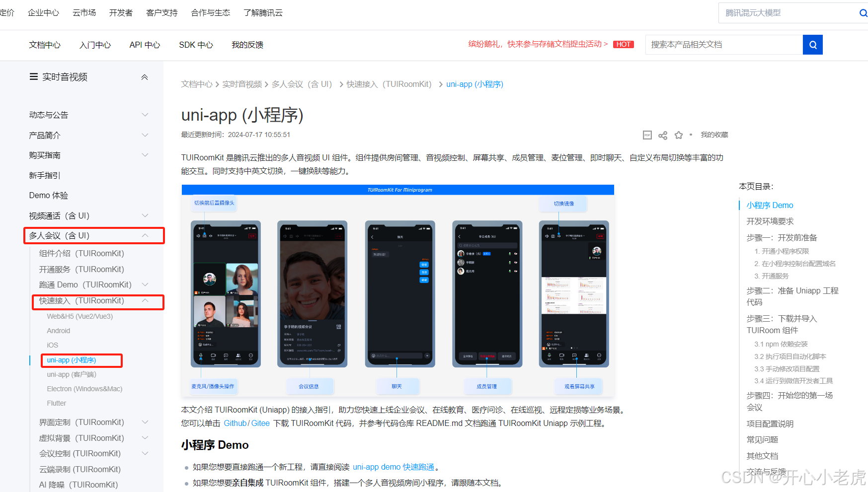The height and width of the screenshot is (492, 868).
Task: Open the Github link
Action: pos(235,423)
